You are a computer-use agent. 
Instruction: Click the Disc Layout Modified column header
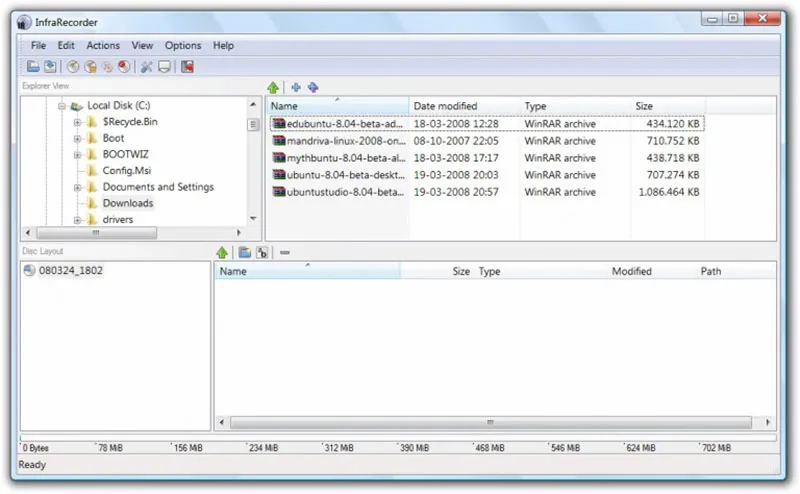coord(632,271)
